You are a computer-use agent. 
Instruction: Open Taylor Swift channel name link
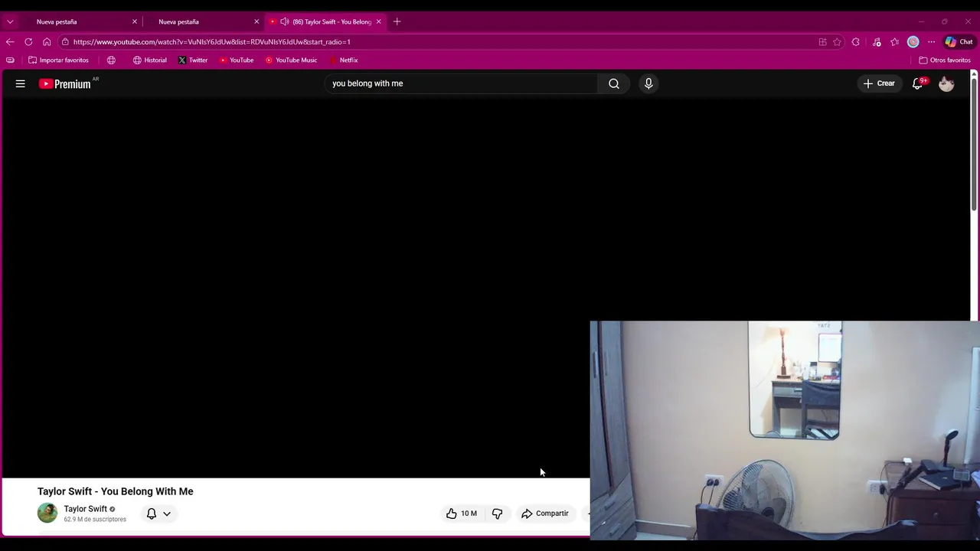[x=85, y=509]
